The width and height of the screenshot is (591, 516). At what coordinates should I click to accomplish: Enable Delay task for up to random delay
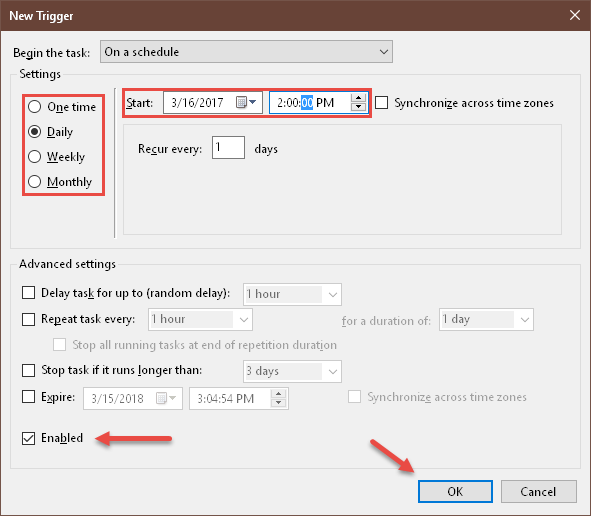tap(28, 292)
